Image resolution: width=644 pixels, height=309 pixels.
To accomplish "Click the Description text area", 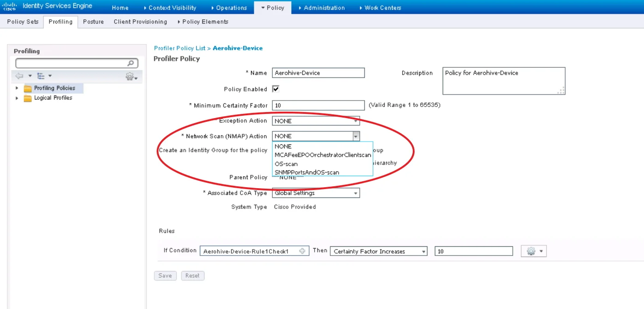I will [x=504, y=81].
